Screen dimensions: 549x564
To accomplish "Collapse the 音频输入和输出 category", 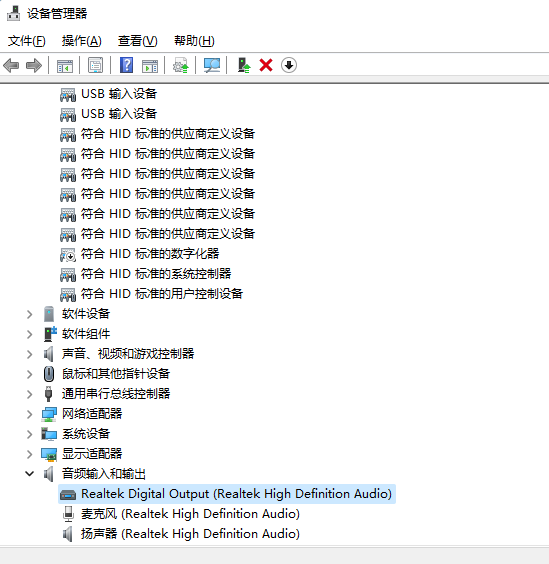I will pos(30,474).
